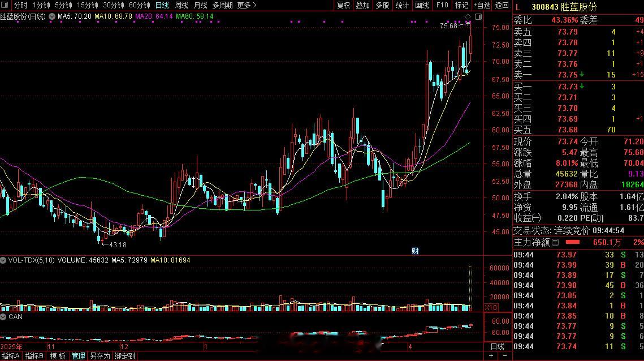Select the 15分钟 period

[x=88, y=5]
